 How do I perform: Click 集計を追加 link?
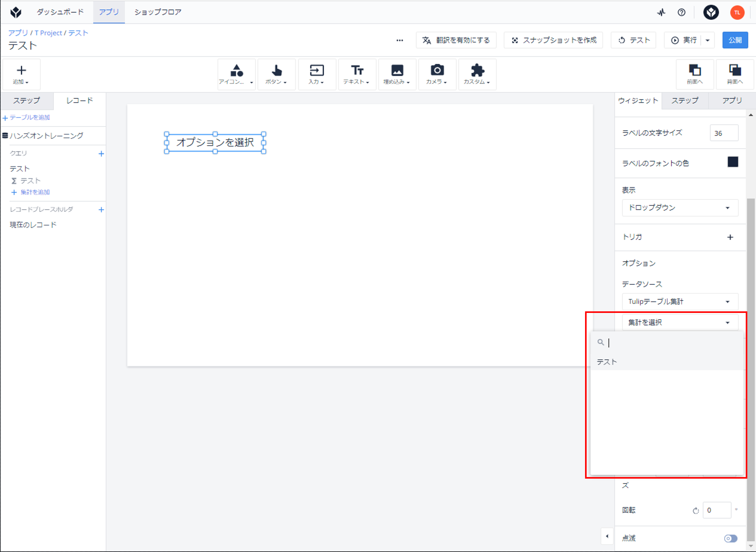coord(31,192)
